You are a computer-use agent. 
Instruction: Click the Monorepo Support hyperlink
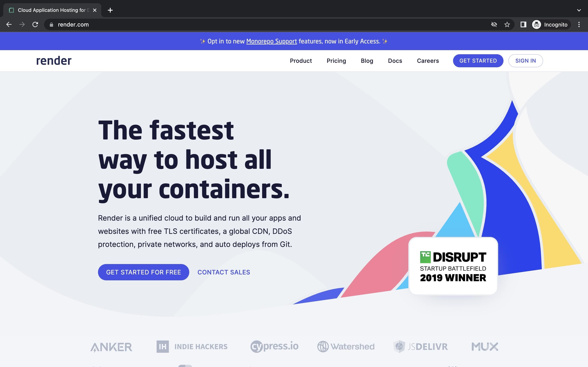coord(271,41)
